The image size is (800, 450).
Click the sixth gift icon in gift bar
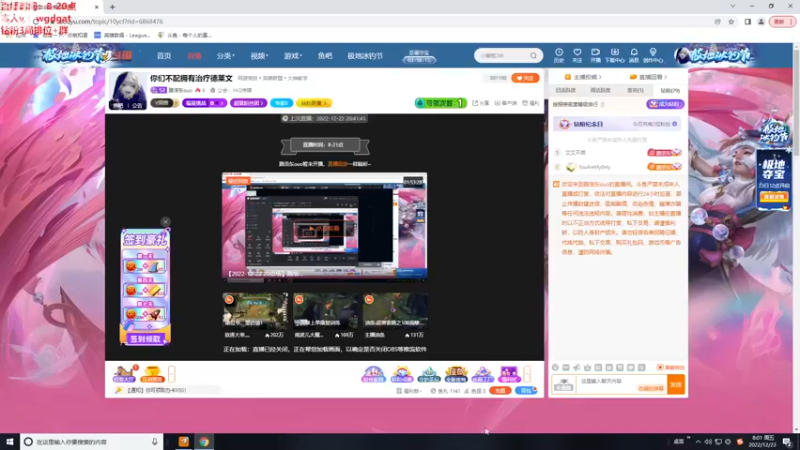tap(509, 374)
